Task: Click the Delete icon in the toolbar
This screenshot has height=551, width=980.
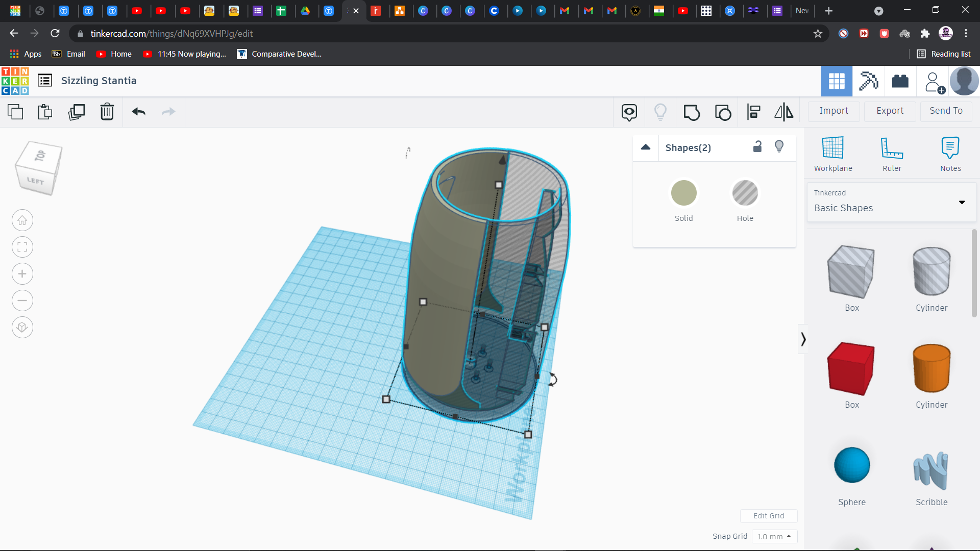Action: 107,112
